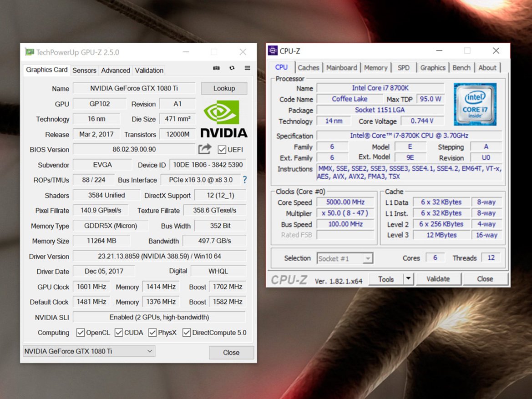Click the Device ID value 10DE 1B06

coord(208,165)
